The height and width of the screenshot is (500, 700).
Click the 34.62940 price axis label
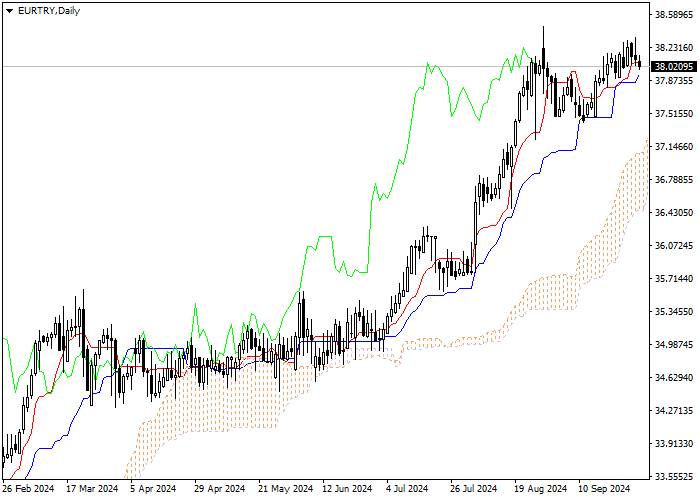click(674, 378)
